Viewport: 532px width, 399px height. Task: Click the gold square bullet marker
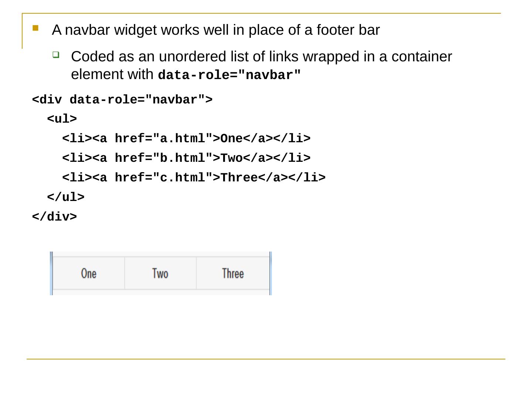(35, 28)
